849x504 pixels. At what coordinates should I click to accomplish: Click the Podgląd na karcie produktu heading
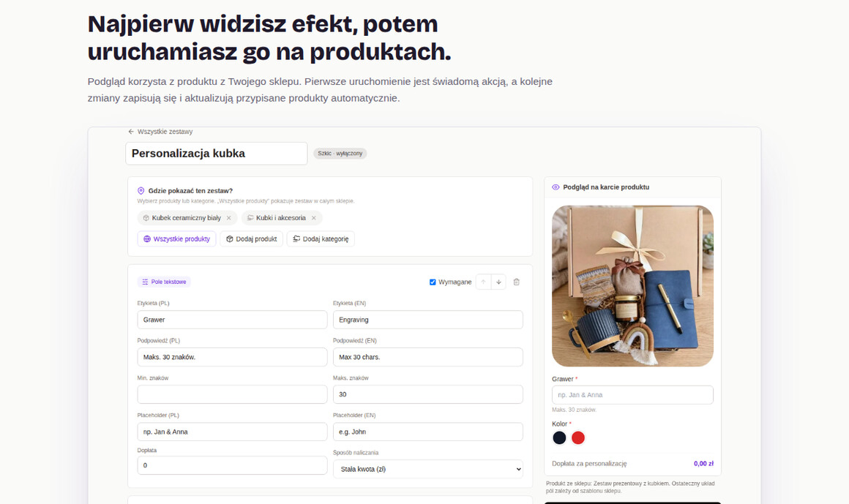tap(606, 187)
